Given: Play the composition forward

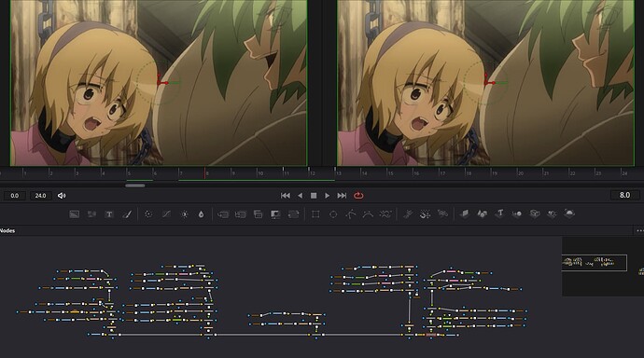Looking at the screenshot, I should (327, 196).
